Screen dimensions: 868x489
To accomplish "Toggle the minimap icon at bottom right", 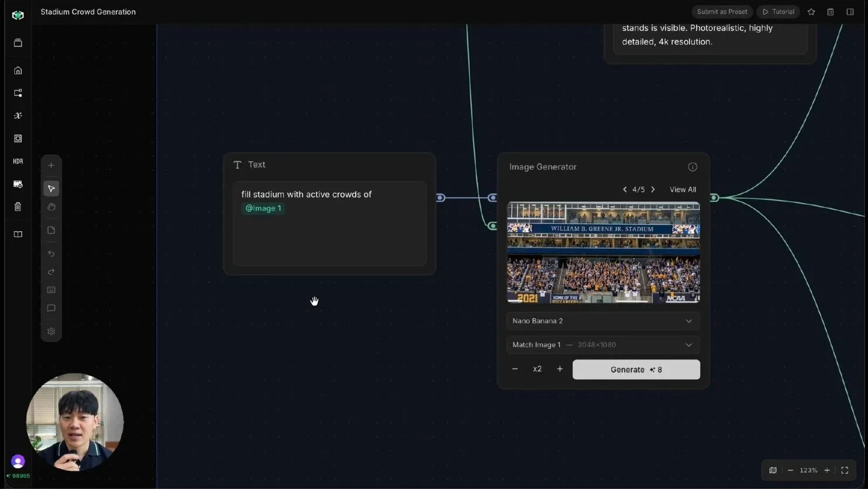I will coord(773,470).
